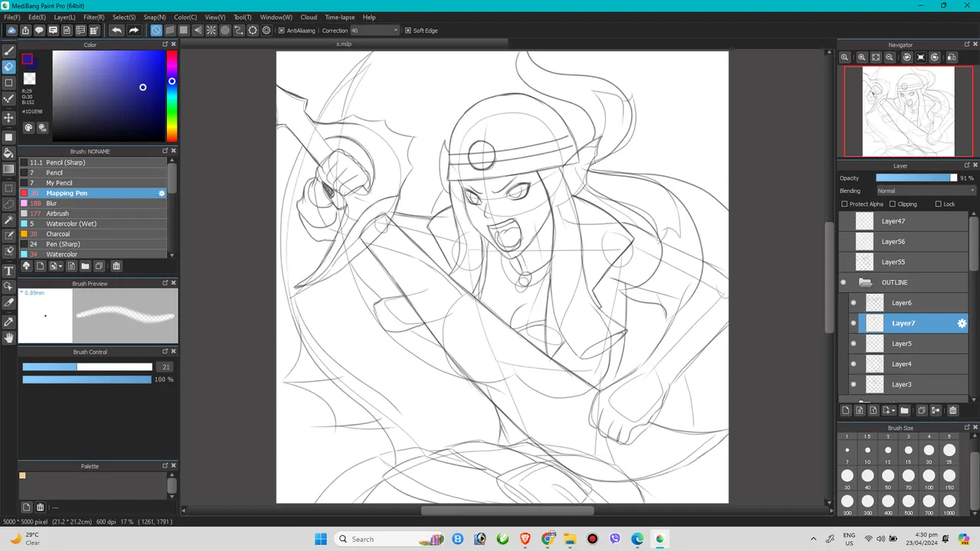This screenshot has width=980, height=551.
Task: Pick the Move tool
Action: [9, 117]
